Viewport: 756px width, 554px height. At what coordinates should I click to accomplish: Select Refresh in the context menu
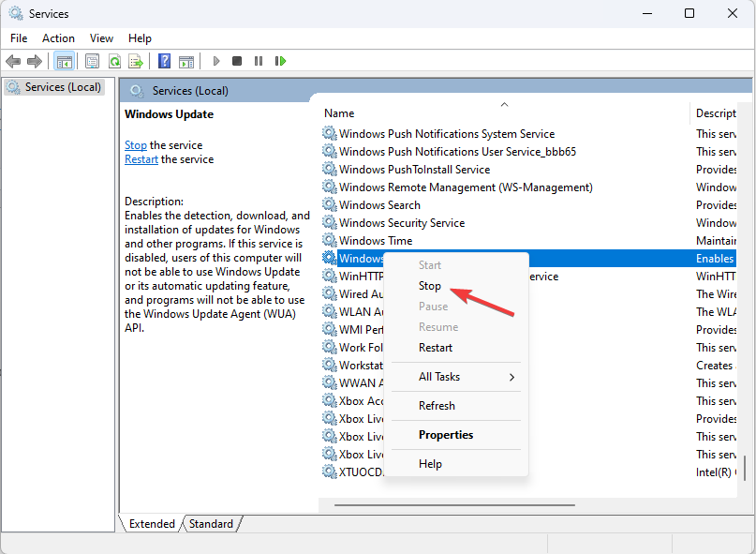[455, 405]
